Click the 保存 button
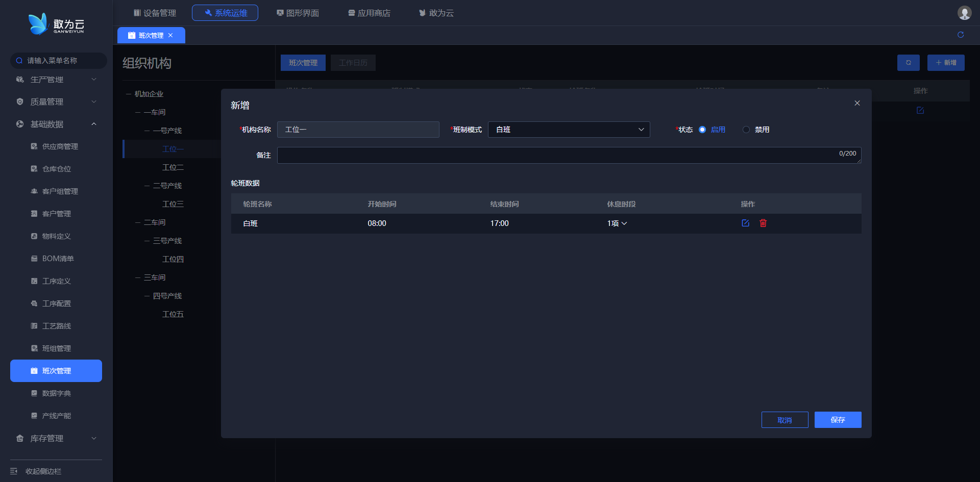The width and height of the screenshot is (980, 482). click(x=838, y=420)
